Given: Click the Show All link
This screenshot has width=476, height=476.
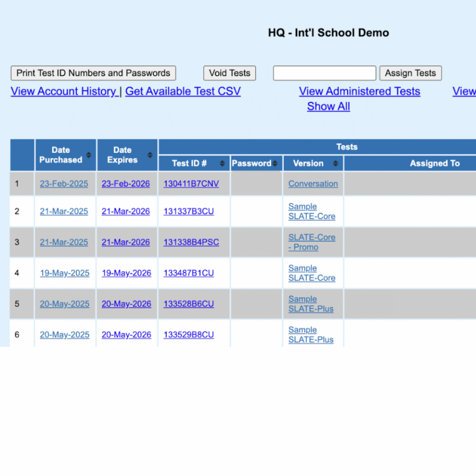Looking at the screenshot, I should 328,106.
